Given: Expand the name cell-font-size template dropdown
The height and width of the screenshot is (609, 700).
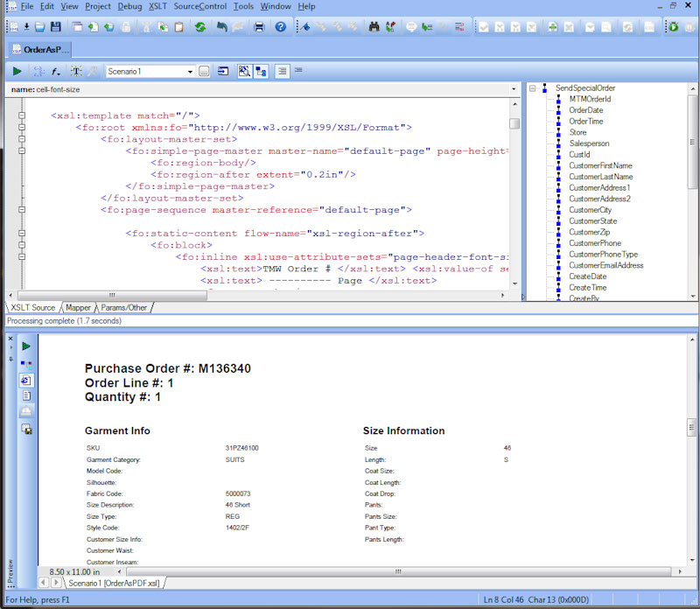Looking at the screenshot, I should (514, 89).
